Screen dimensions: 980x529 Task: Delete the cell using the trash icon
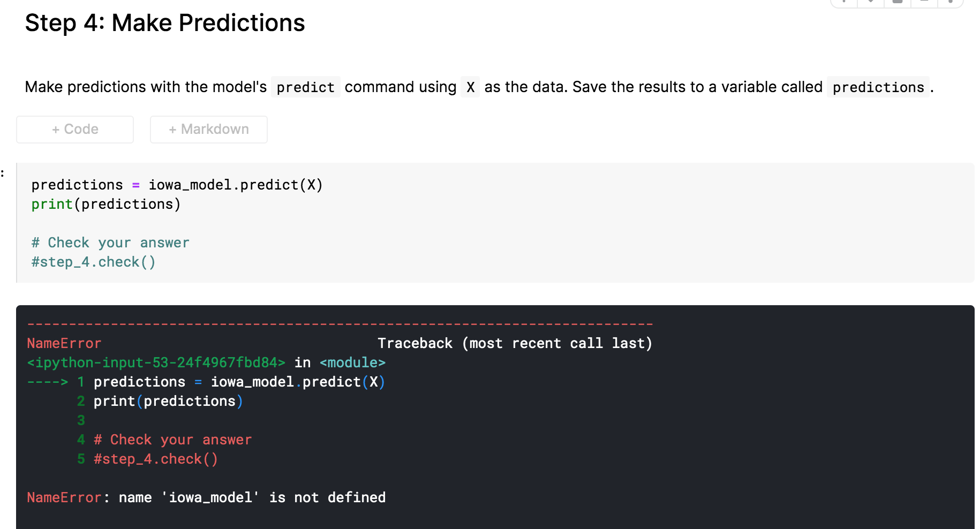click(898, 2)
